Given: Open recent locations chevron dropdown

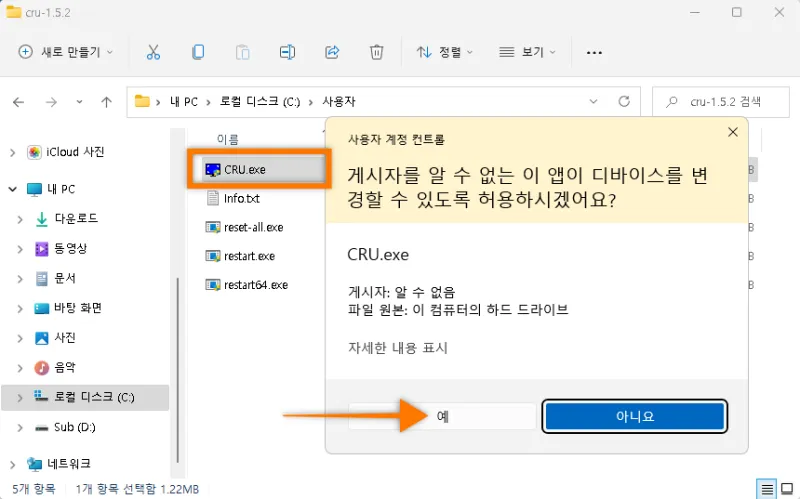Looking at the screenshot, I should pyautogui.click(x=79, y=102).
